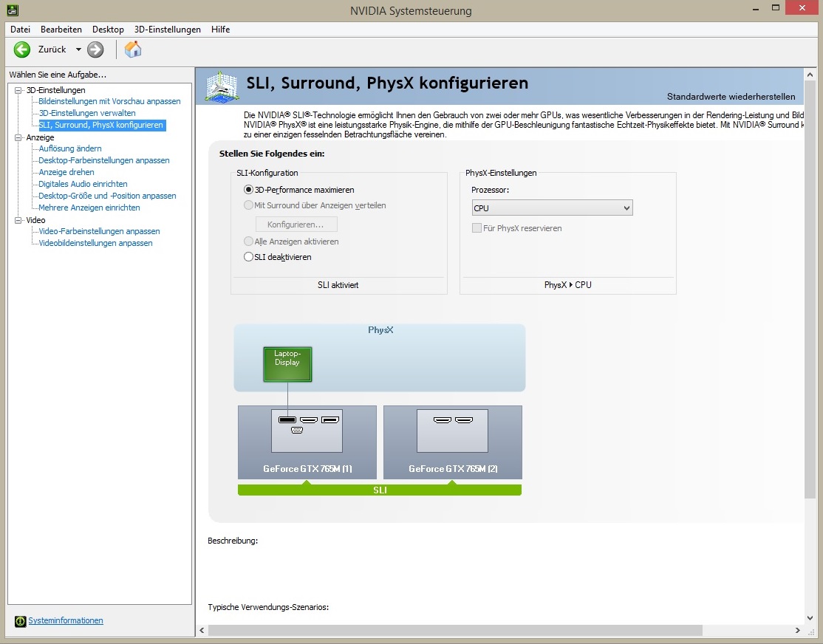Click the SLI aktiviert status text
823x644 pixels.
pyautogui.click(x=338, y=285)
